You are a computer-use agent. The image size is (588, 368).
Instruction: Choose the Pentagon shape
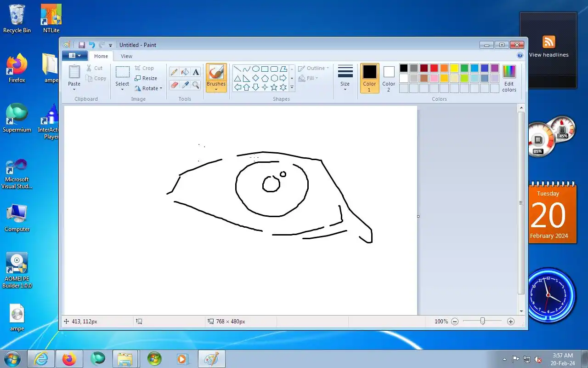pos(265,78)
